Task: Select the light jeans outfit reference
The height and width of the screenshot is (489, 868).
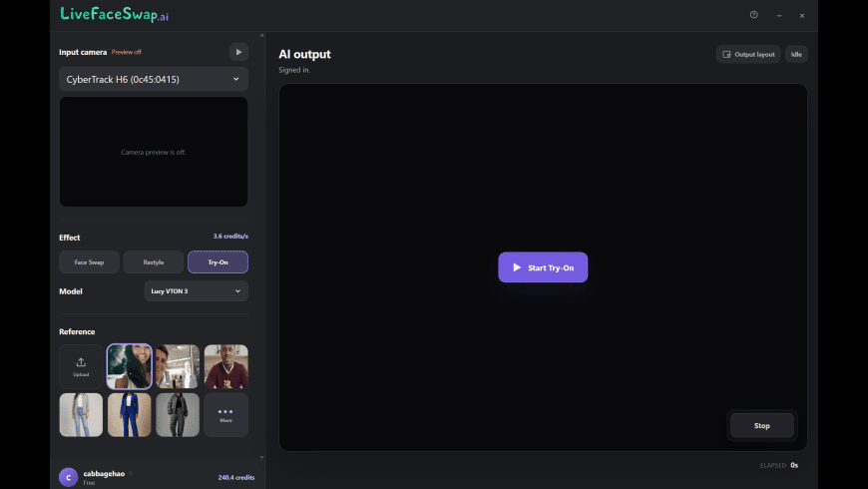Action: (x=81, y=415)
